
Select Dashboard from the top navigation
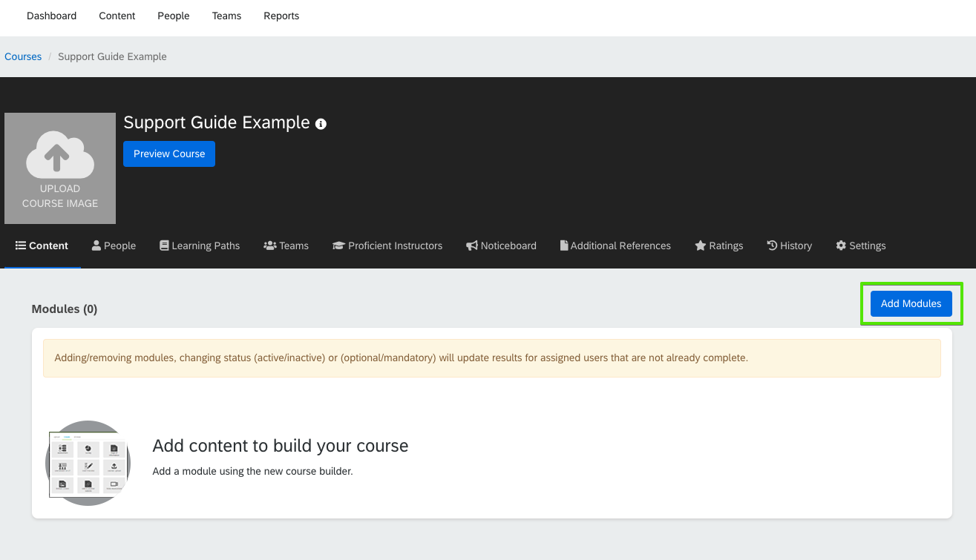(x=51, y=16)
